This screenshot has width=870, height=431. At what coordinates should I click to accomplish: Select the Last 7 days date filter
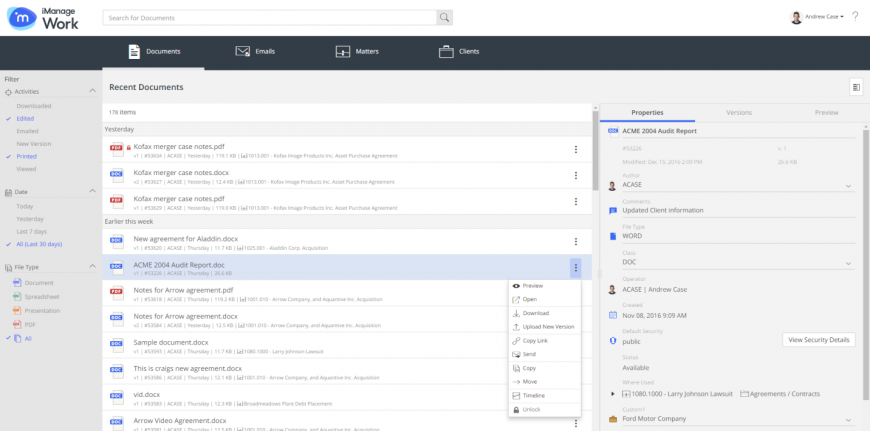[x=32, y=231]
